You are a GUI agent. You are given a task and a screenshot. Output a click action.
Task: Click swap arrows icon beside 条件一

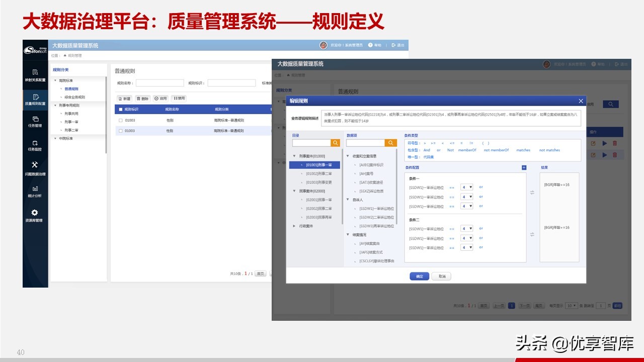point(532,192)
